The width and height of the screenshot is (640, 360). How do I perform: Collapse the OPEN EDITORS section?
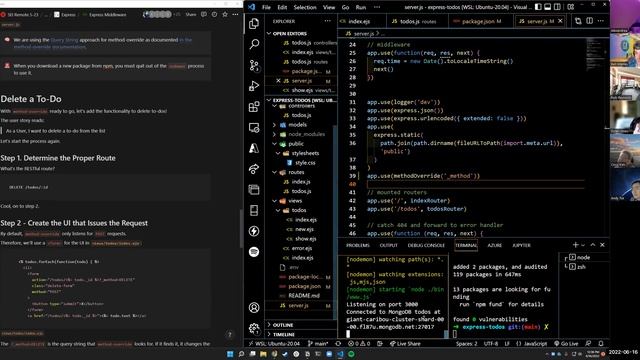click(301, 33)
